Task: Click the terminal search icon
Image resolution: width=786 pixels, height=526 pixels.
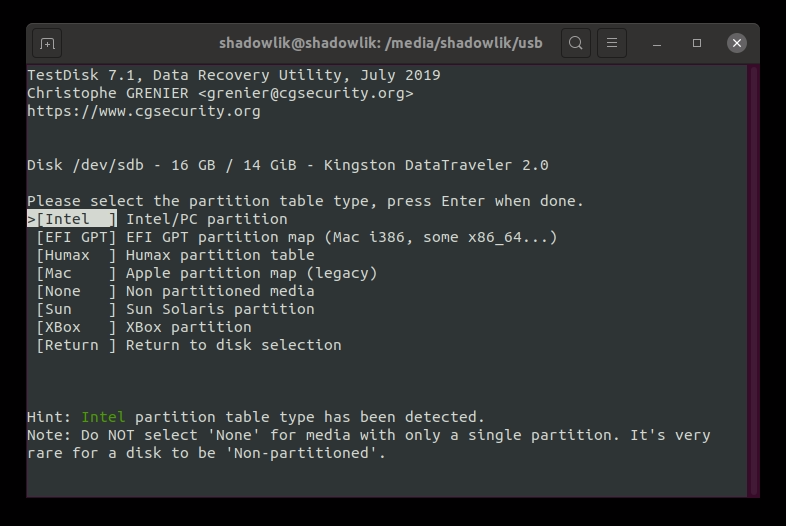Action: (x=576, y=43)
